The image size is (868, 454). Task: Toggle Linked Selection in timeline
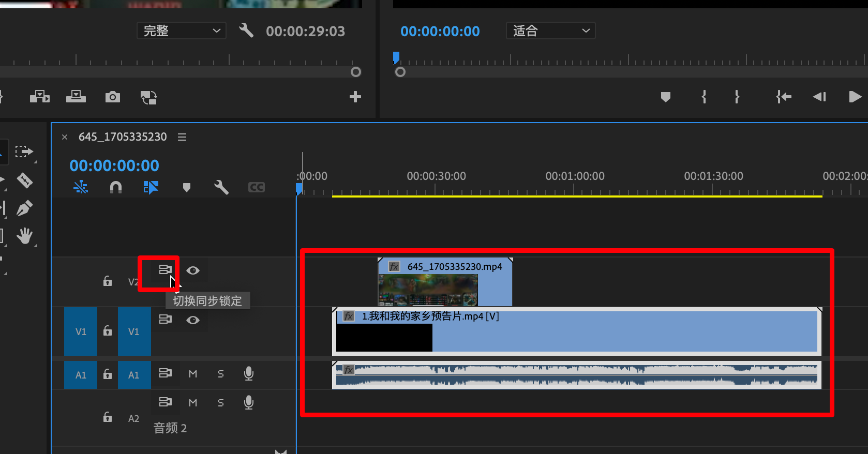coord(151,187)
